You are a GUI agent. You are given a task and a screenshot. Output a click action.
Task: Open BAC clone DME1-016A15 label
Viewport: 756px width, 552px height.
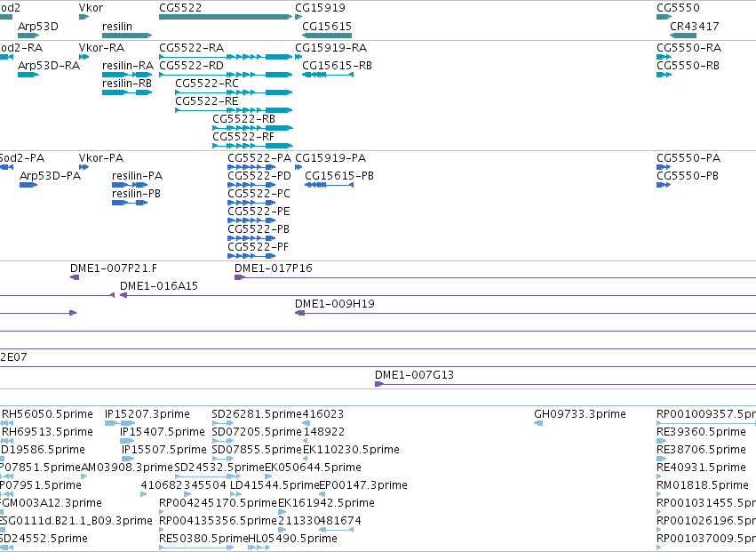coord(159,285)
